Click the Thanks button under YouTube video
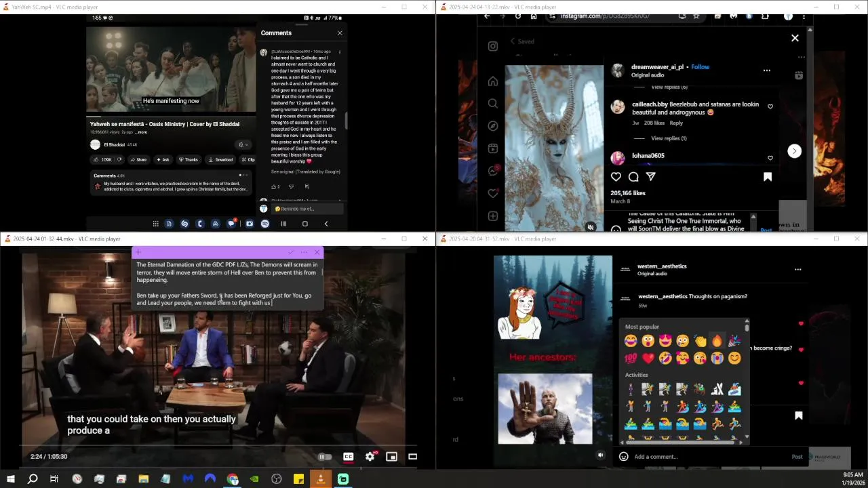868x488 pixels. tap(188, 160)
